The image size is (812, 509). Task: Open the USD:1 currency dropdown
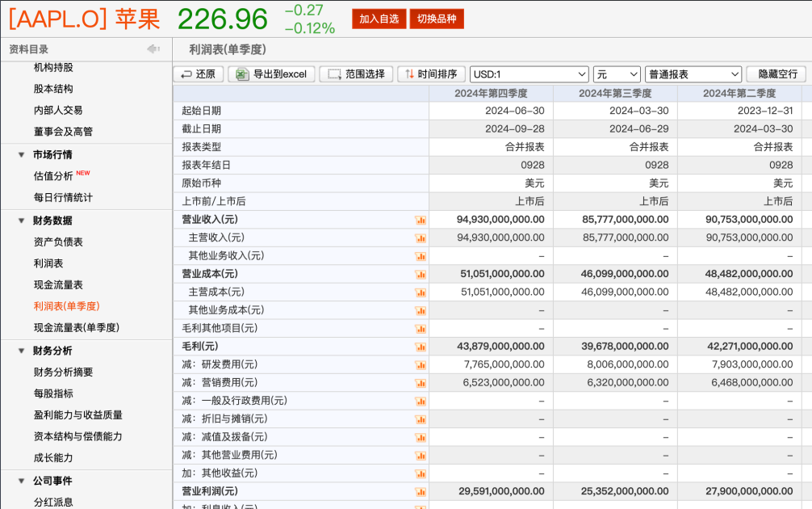(x=529, y=74)
